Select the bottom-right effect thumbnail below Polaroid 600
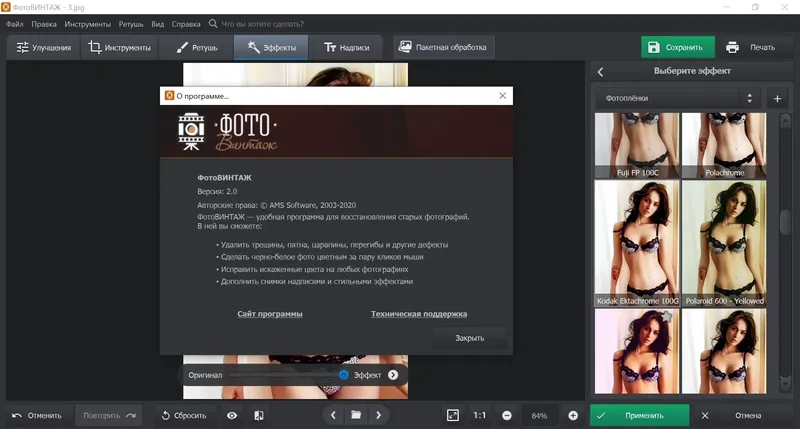The image size is (800, 429). [724, 351]
